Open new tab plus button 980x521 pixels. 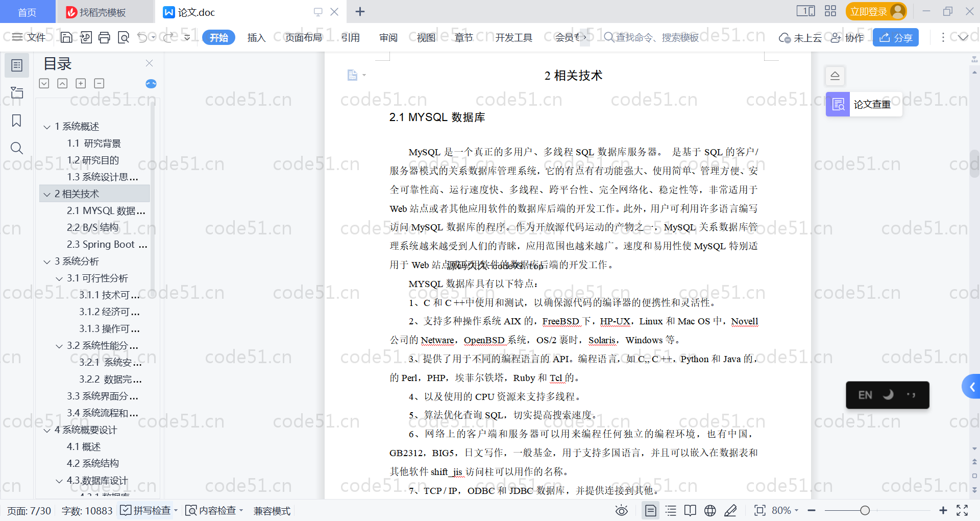360,11
